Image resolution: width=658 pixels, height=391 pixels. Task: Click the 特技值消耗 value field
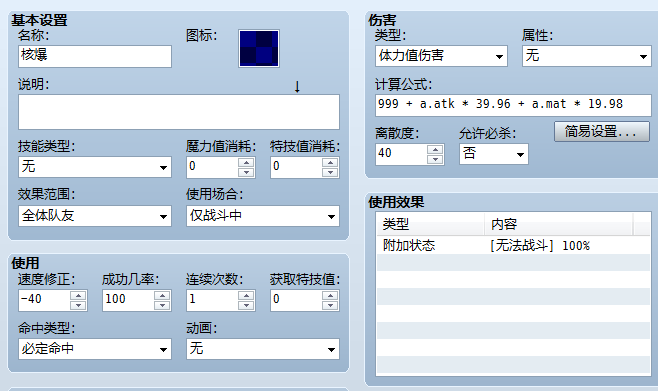(x=296, y=167)
